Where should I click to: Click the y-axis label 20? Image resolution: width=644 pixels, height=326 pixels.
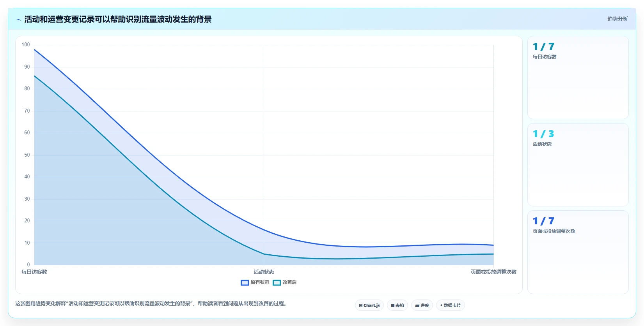pyautogui.click(x=27, y=221)
